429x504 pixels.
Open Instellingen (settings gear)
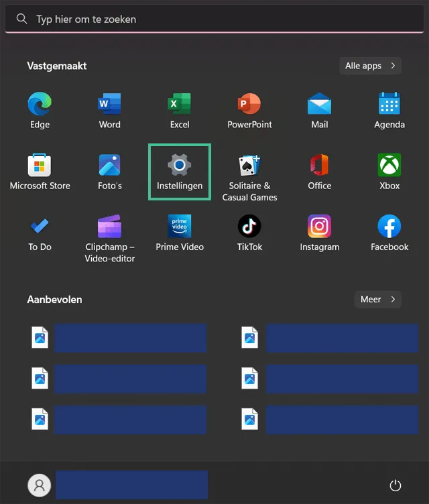[180, 172]
